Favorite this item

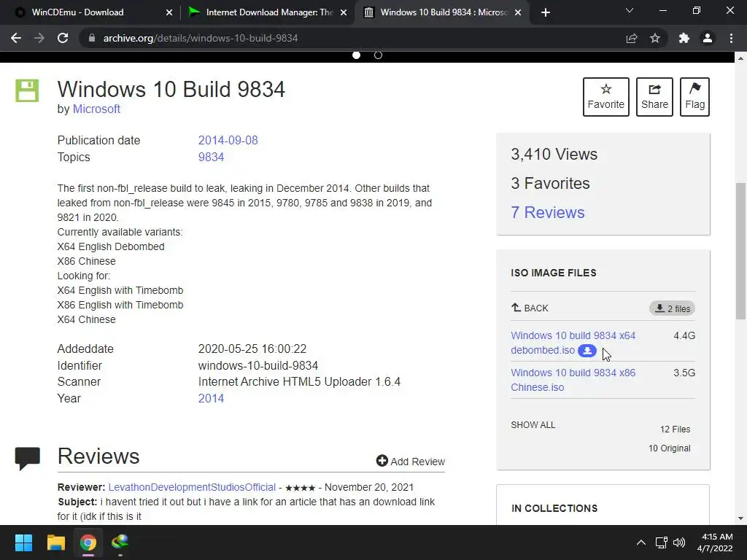606,97
